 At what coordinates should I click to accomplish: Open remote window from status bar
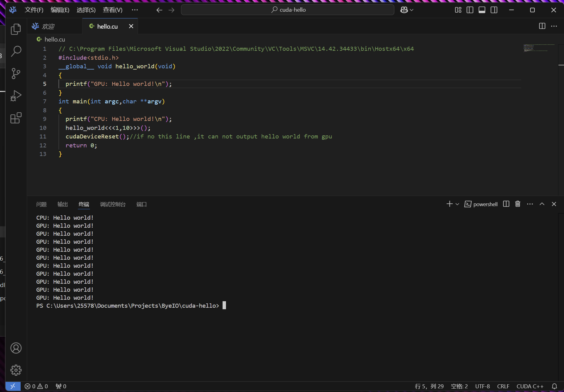[13, 386]
